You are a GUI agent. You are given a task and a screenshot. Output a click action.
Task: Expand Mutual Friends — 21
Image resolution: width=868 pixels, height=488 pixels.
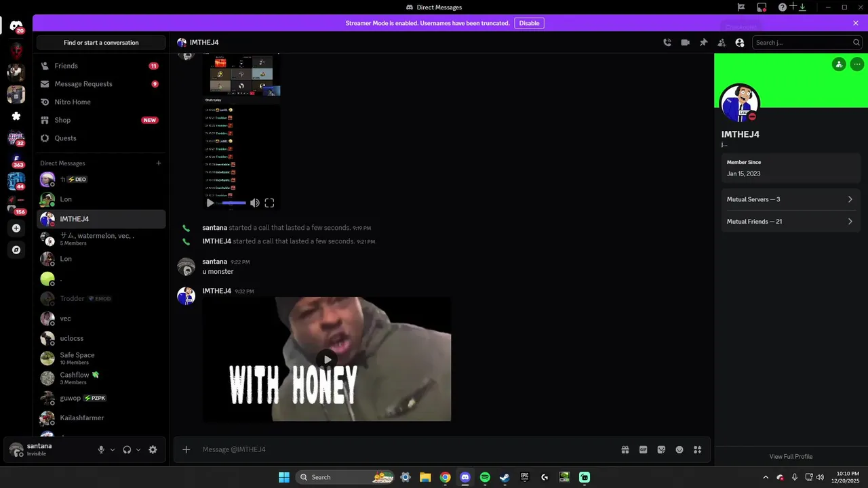pos(791,222)
